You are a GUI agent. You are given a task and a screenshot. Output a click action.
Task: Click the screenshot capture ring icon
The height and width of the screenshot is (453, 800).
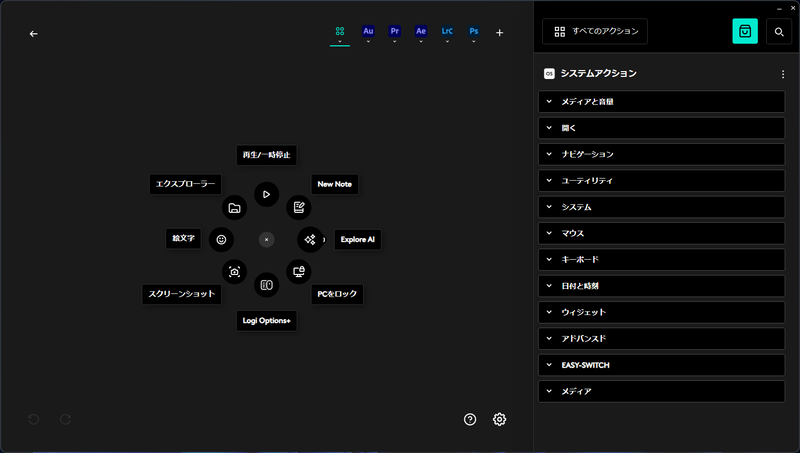tap(234, 271)
